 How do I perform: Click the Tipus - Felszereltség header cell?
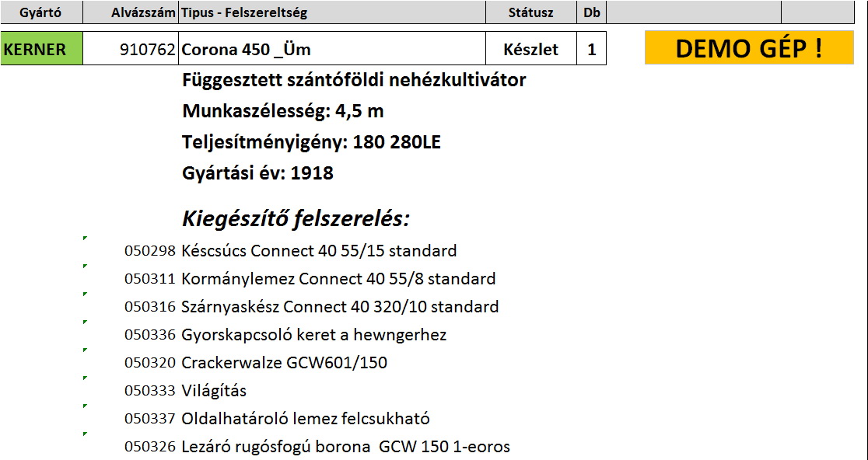(x=332, y=12)
